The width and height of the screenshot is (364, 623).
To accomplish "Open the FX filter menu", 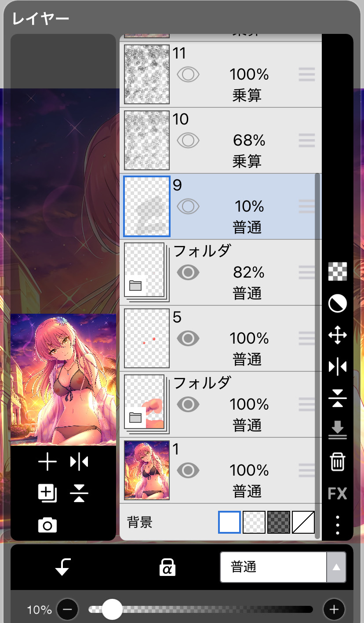I will point(337,494).
